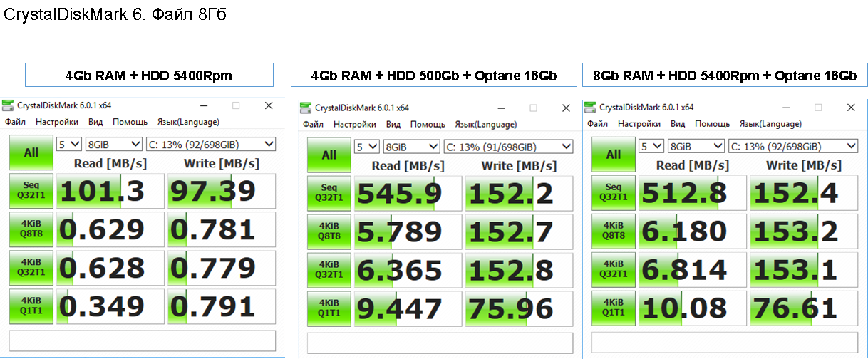Minimize the right CrystalDiskMark window
868x359 pixels.
point(785,107)
